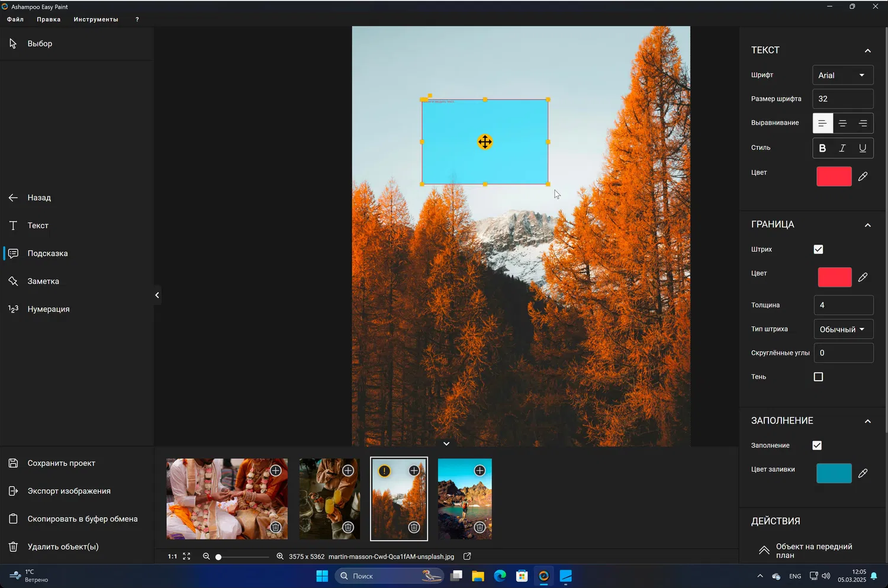Edit the Толщина thickness field

click(x=844, y=305)
